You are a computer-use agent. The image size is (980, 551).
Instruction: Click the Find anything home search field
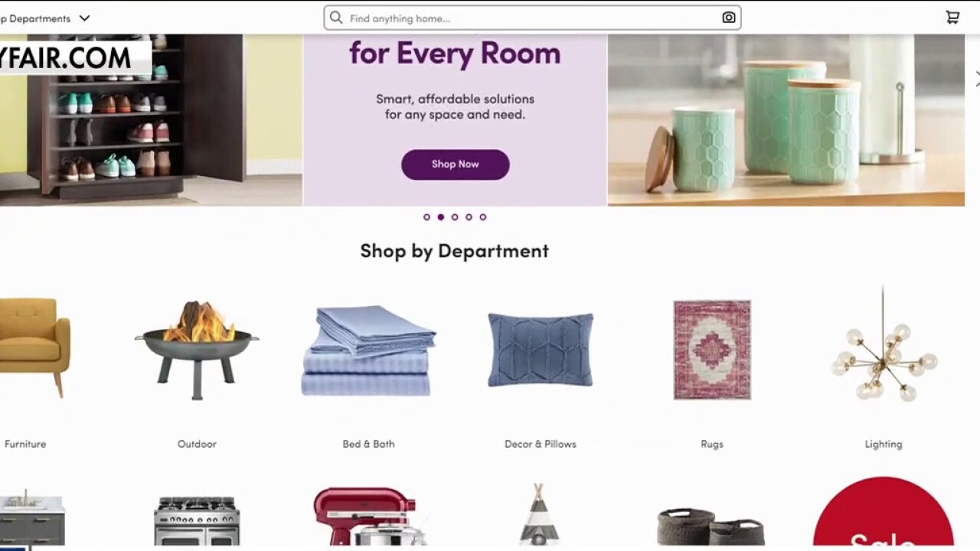click(532, 18)
